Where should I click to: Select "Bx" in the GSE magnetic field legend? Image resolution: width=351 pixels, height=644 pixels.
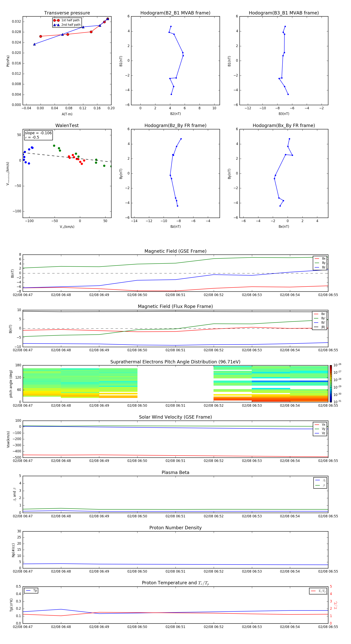tap(320, 259)
